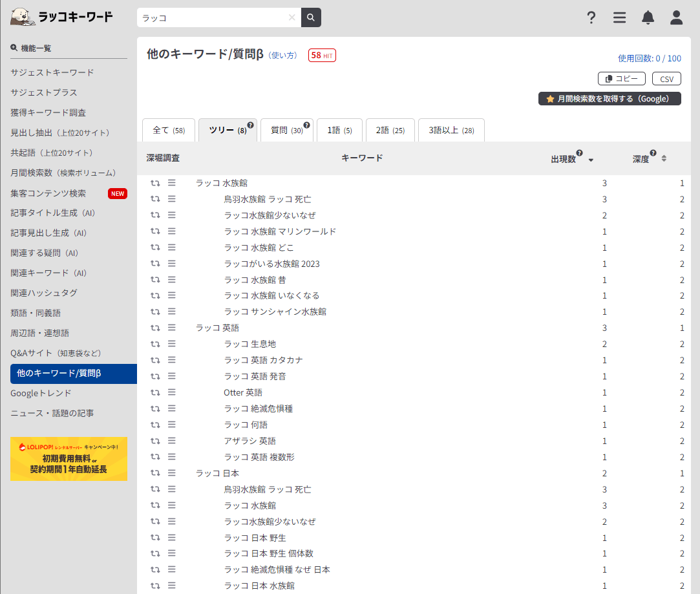700x594 pixels.
Task: Open the account profile icon
Action: (676, 17)
